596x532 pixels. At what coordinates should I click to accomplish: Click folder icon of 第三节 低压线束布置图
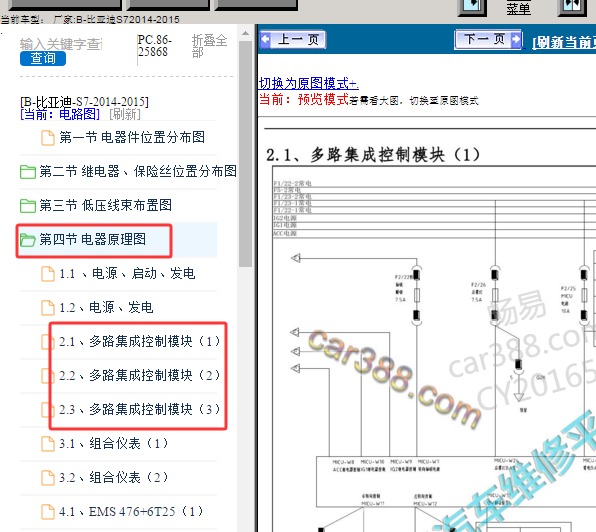(28, 206)
